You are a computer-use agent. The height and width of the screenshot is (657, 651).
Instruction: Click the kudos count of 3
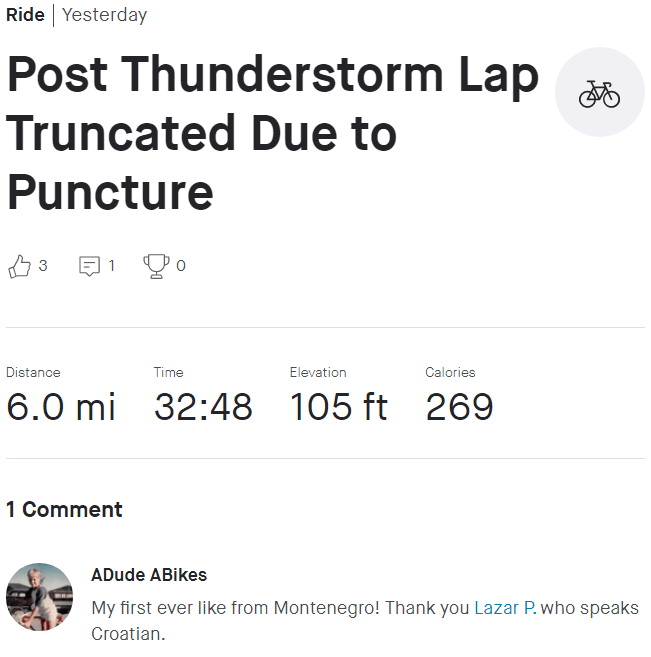click(43, 266)
